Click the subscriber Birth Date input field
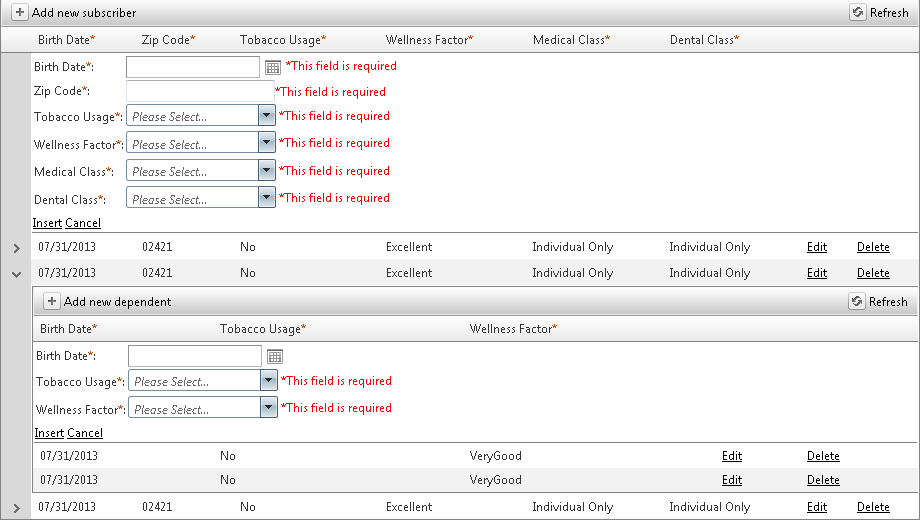Screen dimensions: 923x522 point(193,67)
